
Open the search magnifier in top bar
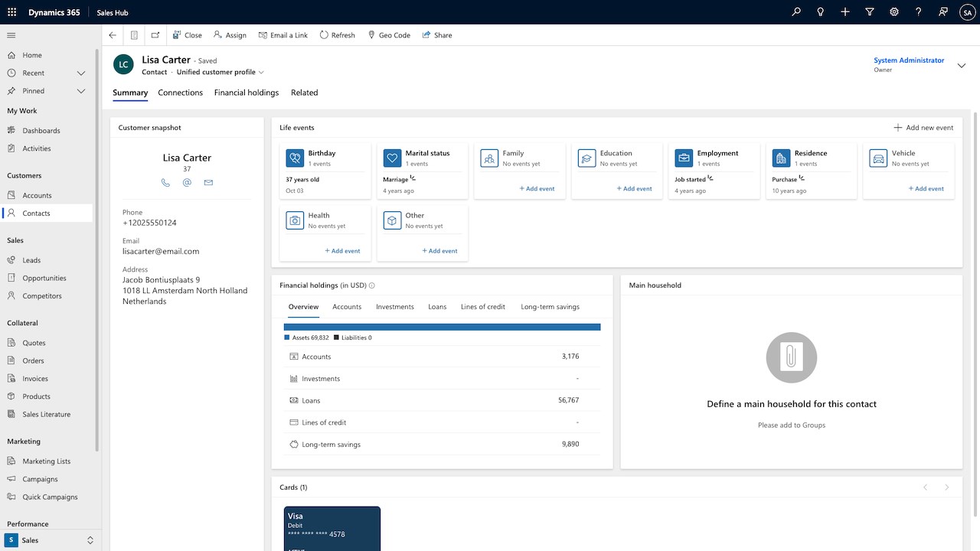(x=796, y=12)
